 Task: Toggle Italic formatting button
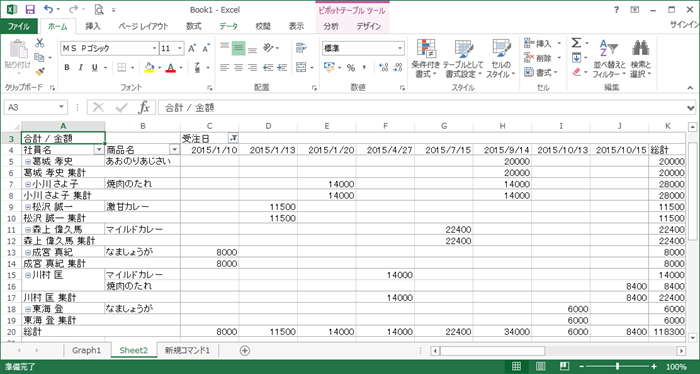tap(80, 68)
